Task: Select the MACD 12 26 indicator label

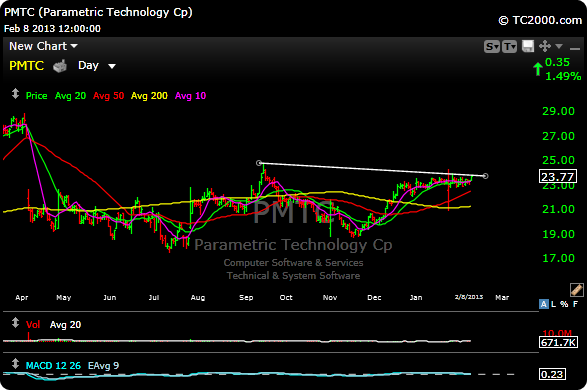Action: point(53,366)
